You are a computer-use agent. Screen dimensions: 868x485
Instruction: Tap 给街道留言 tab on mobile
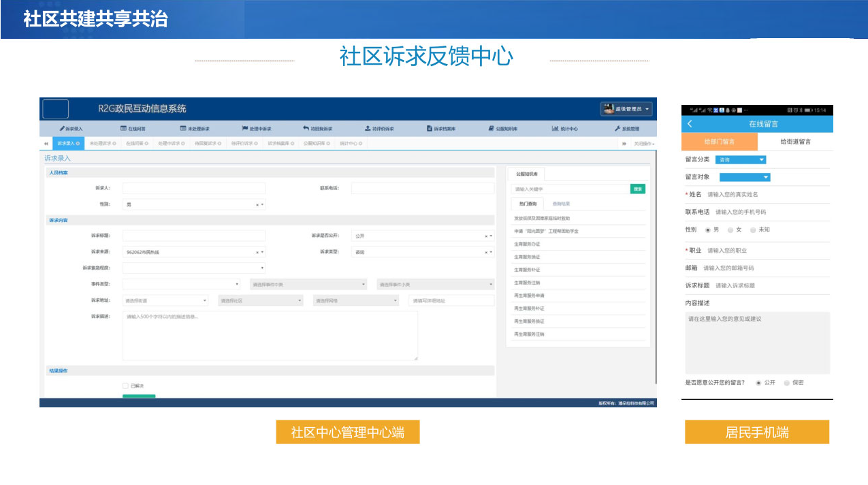795,142
